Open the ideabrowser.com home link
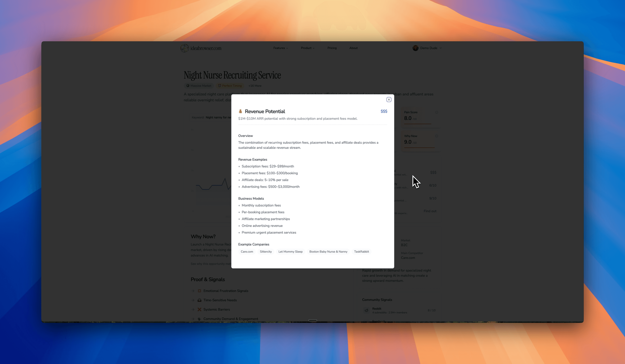The height and width of the screenshot is (364, 625). 201,48
